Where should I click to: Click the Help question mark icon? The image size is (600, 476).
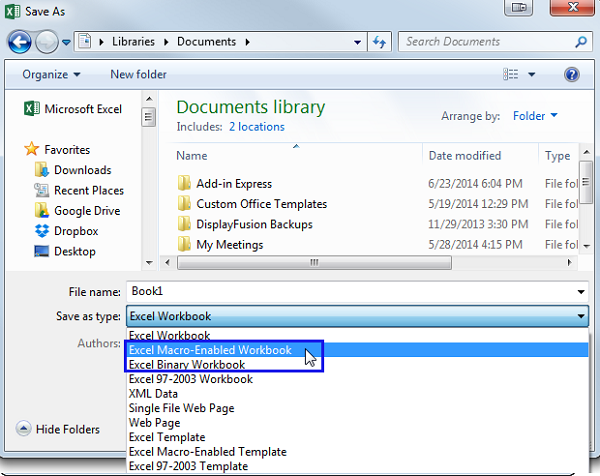[572, 75]
